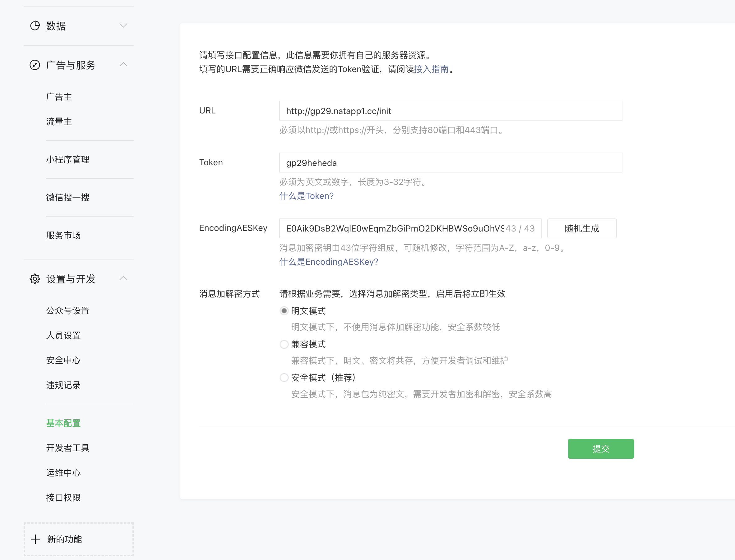Click the 随机生成 button
Viewport: 735px width, 560px height.
point(582,228)
